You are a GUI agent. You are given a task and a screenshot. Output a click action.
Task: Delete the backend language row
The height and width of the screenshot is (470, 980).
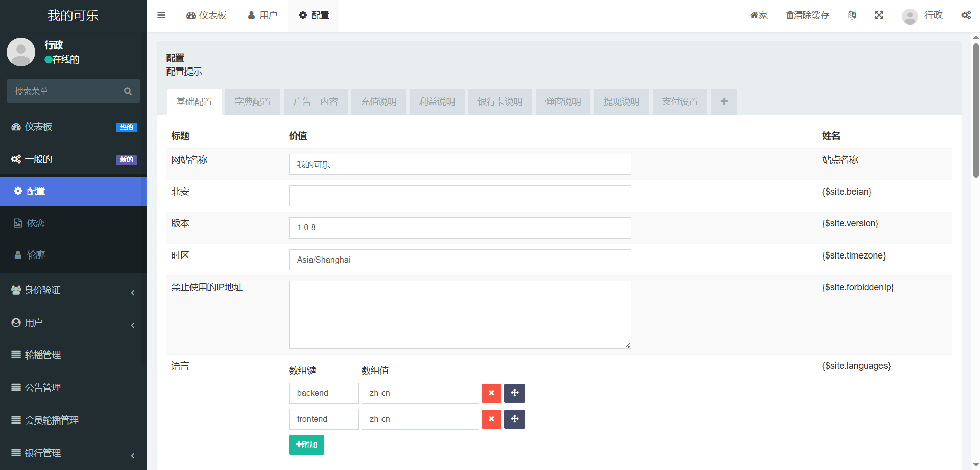tap(491, 393)
